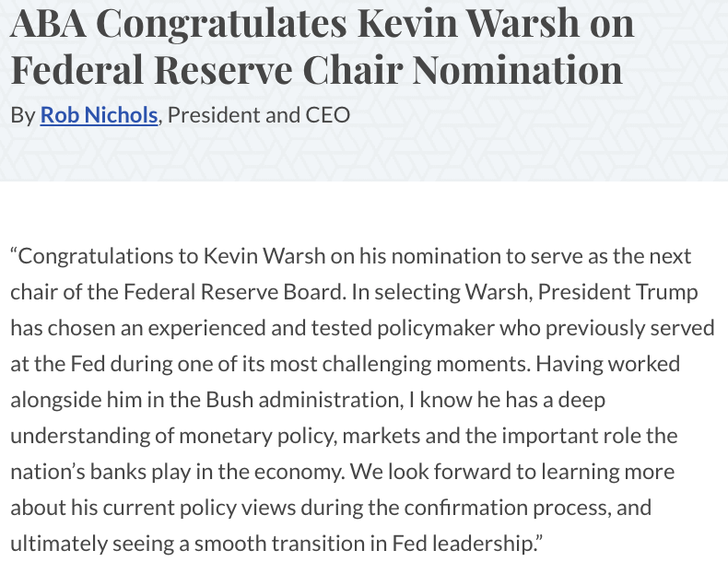Image resolution: width=728 pixels, height=562 pixels.
Task: Open the Rob Nichols author link
Action: (x=99, y=116)
